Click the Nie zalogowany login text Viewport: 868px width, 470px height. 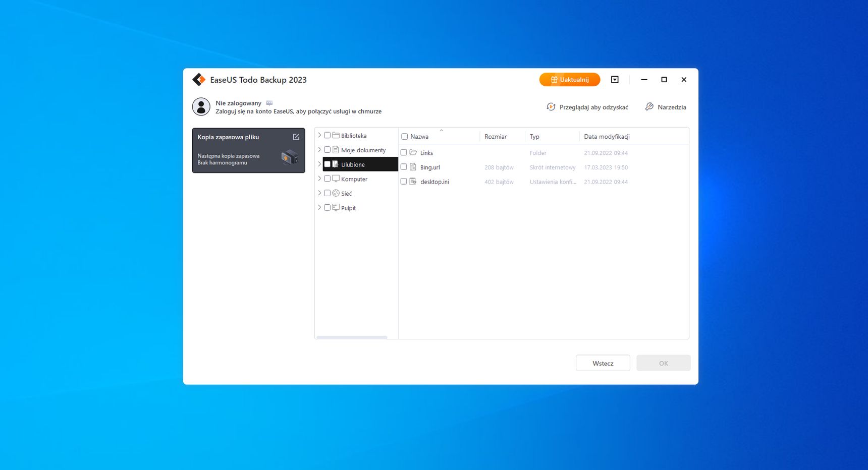[x=238, y=103]
